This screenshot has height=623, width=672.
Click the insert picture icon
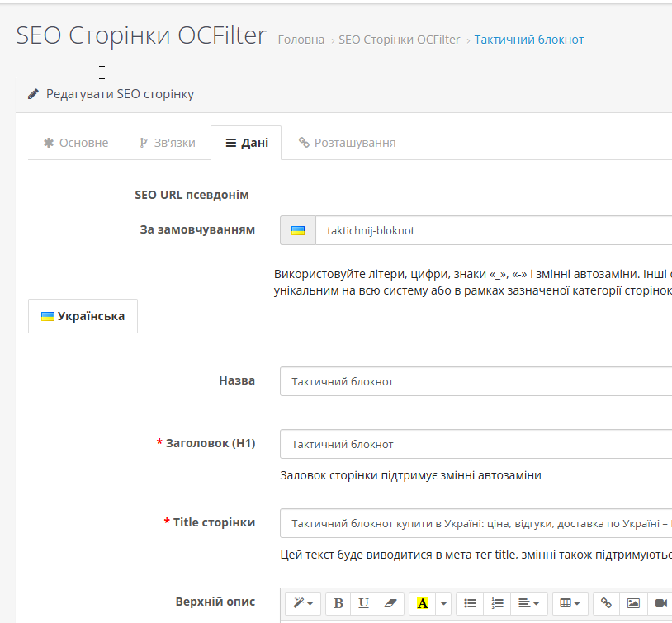(x=633, y=603)
